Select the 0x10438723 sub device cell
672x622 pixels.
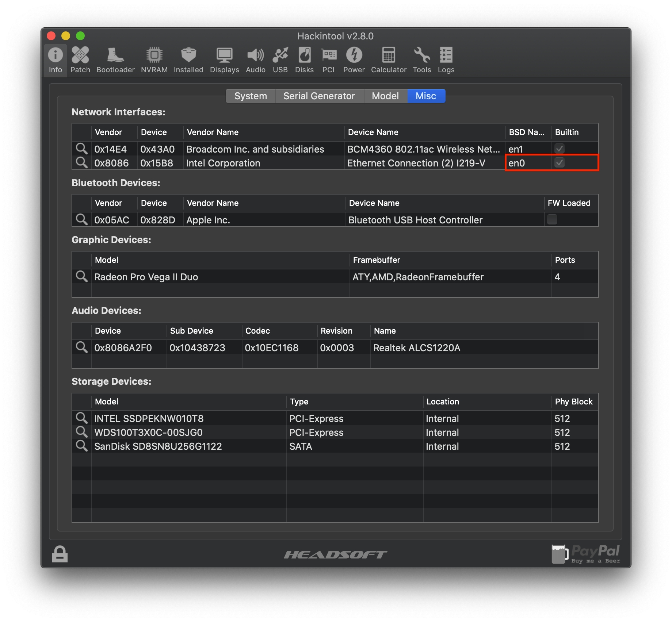(x=204, y=348)
